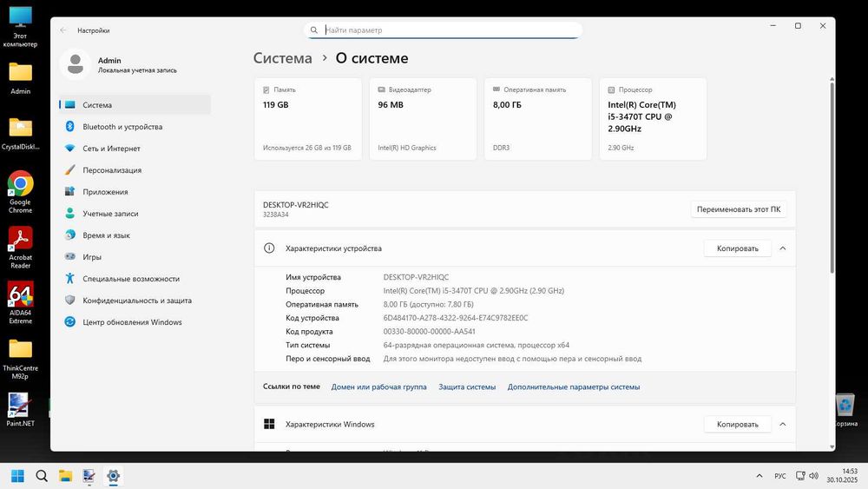
Task: Open Специальные возможности section
Action: coord(131,279)
